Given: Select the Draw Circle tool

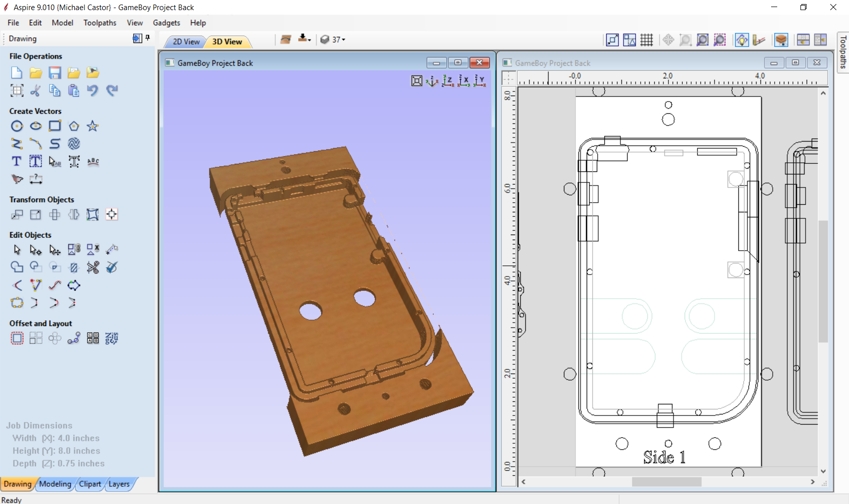Looking at the screenshot, I should (17, 126).
